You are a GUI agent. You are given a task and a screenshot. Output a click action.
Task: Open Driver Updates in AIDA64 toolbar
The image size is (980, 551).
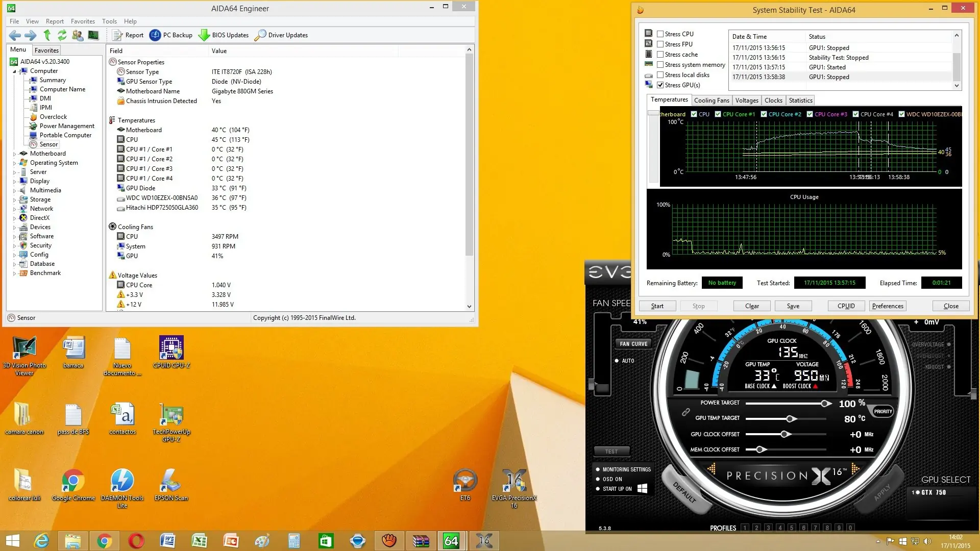click(281, 35)
